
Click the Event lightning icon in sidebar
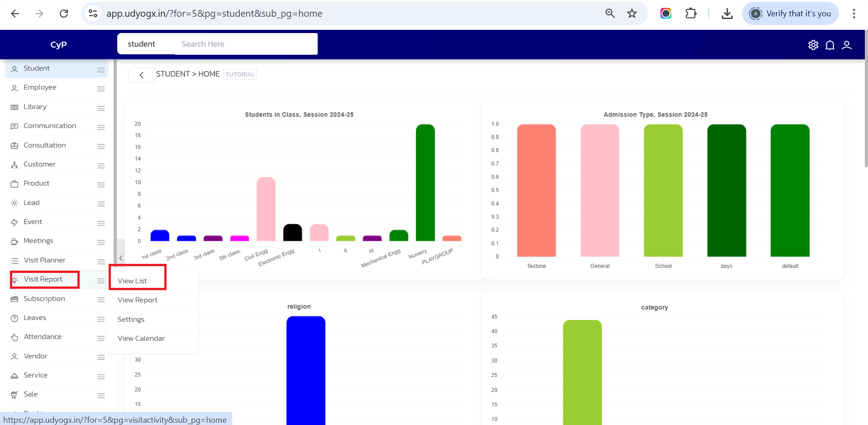point(14,222)
